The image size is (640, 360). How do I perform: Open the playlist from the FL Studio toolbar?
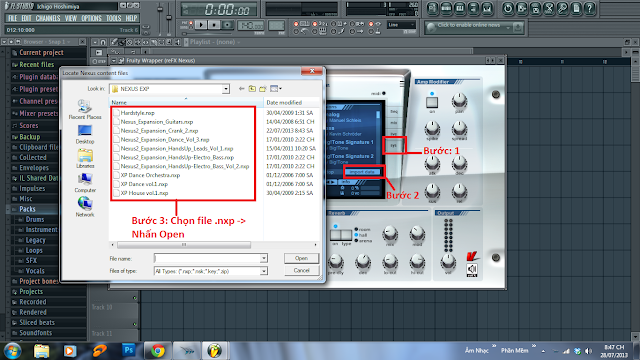click(x=432, y=8)
